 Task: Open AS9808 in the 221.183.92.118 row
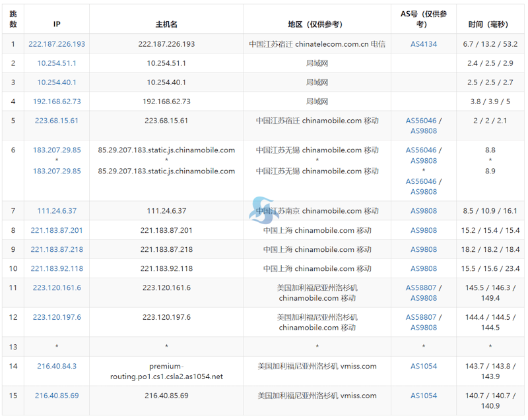(424, 268)
